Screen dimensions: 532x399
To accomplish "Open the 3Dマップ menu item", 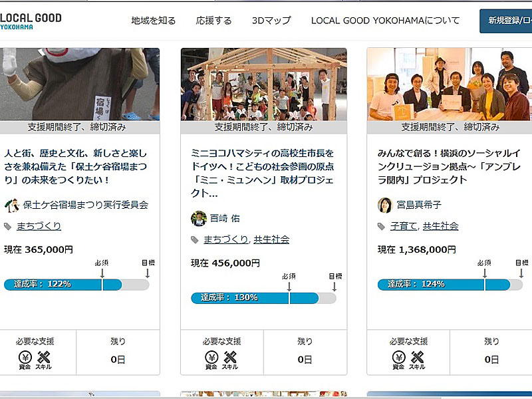I will pos(271,21).
